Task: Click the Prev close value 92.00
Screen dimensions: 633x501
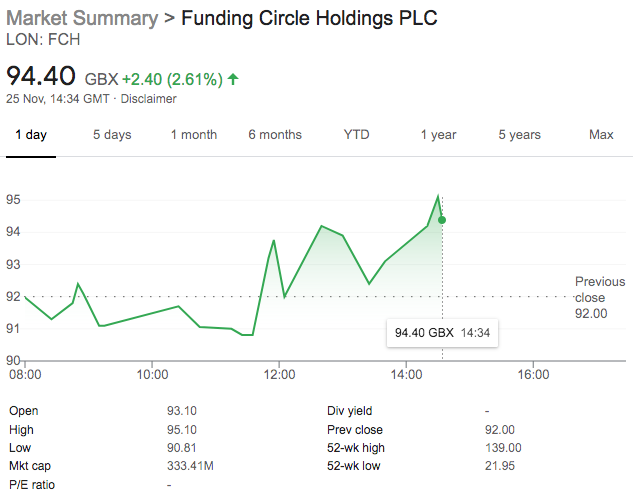Action: 500,430
